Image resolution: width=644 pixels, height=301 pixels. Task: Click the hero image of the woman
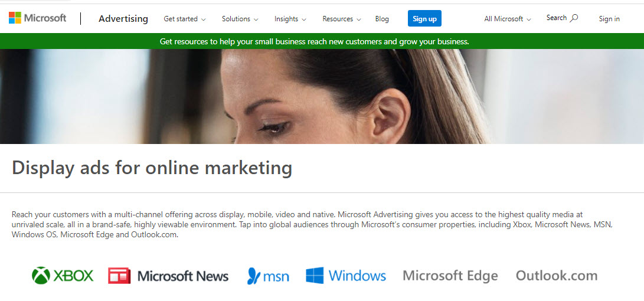click(322, 97)
